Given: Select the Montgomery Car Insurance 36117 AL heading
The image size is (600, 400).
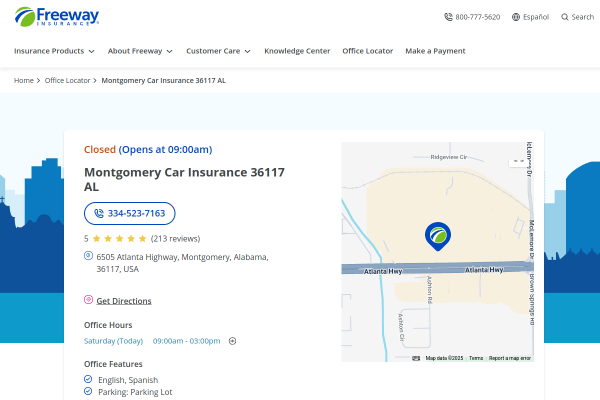Looking at the screenshot, I should (x=184, y=179).
